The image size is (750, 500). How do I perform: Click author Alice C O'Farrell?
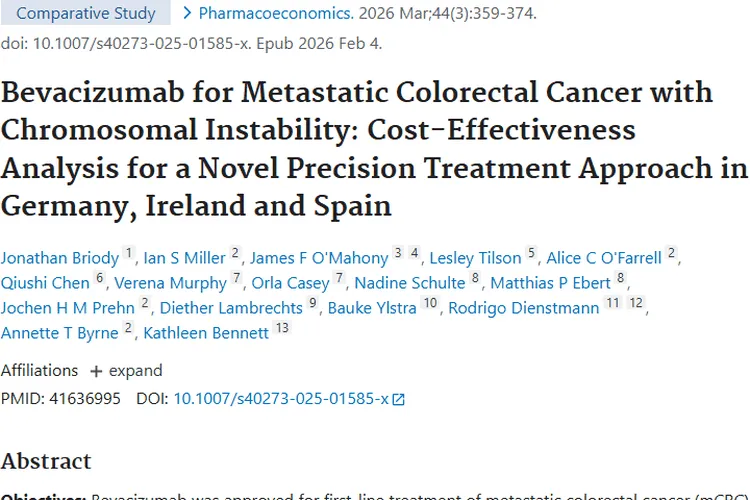(604, 258)
